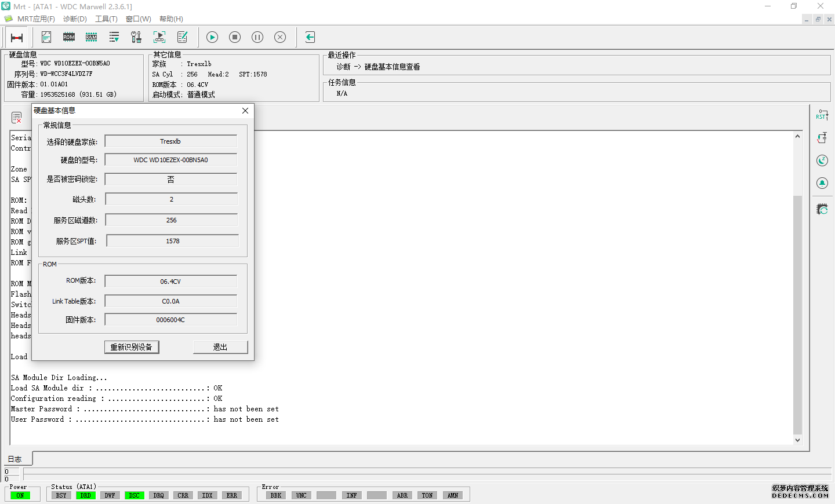Open the 诊断(D) menu
The image size is (835, 504).
pos(75,19)
